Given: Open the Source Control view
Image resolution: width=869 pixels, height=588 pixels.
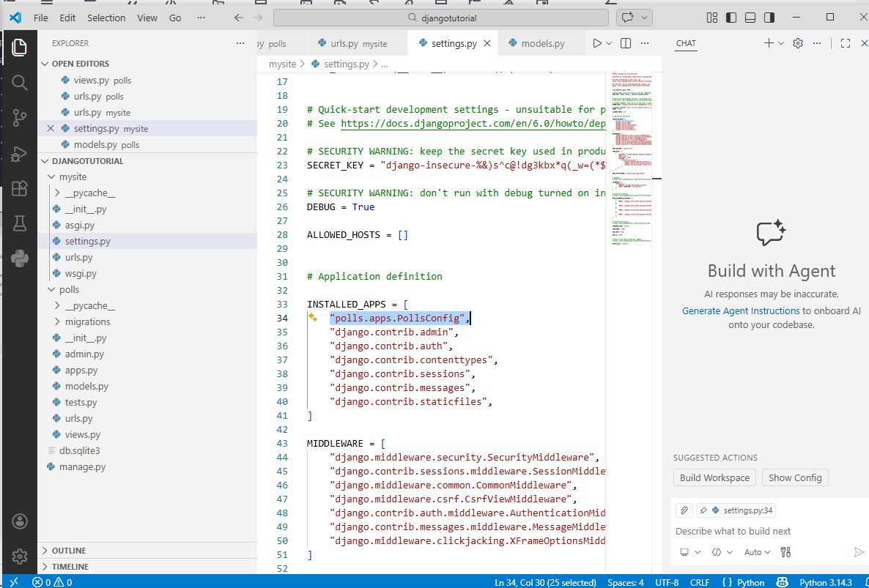Looking at the screenshot, I should 19,117.
